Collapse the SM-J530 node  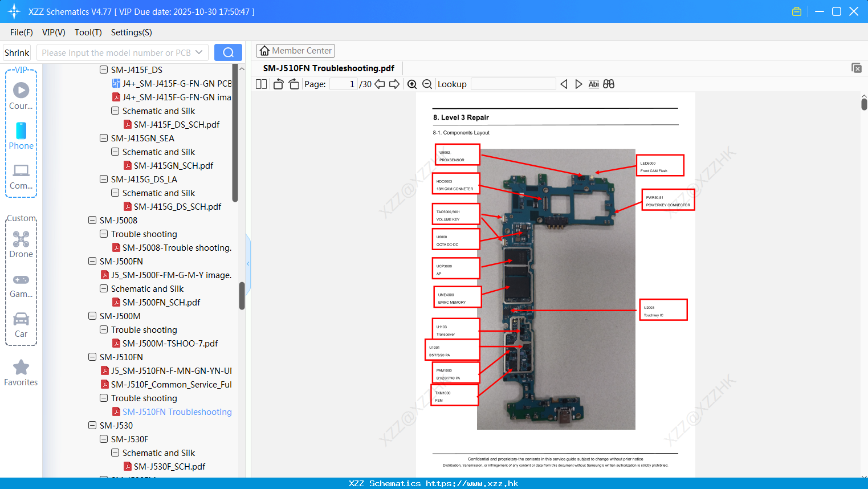(x=92, y=425)
